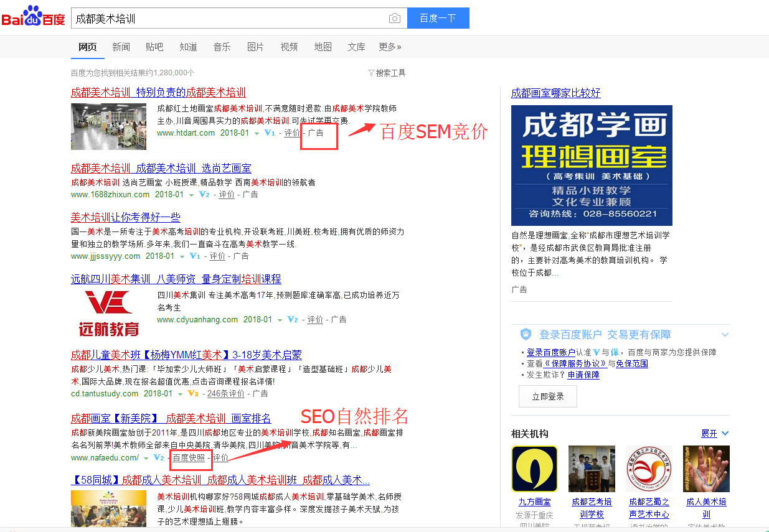Expand dropdown arrow after www.nafaedu.com
The width and height of the screenshot is (769, 532).
pos(146,459)
